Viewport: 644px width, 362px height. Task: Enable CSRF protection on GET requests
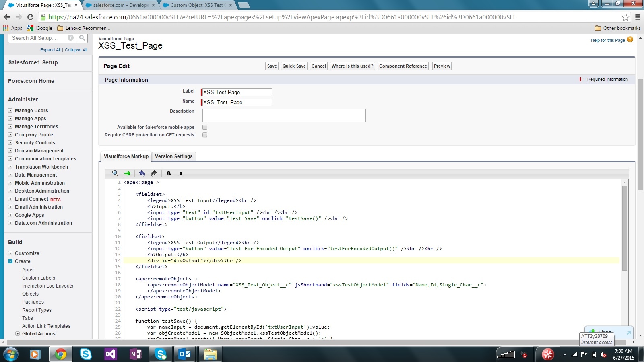(205, 135)
